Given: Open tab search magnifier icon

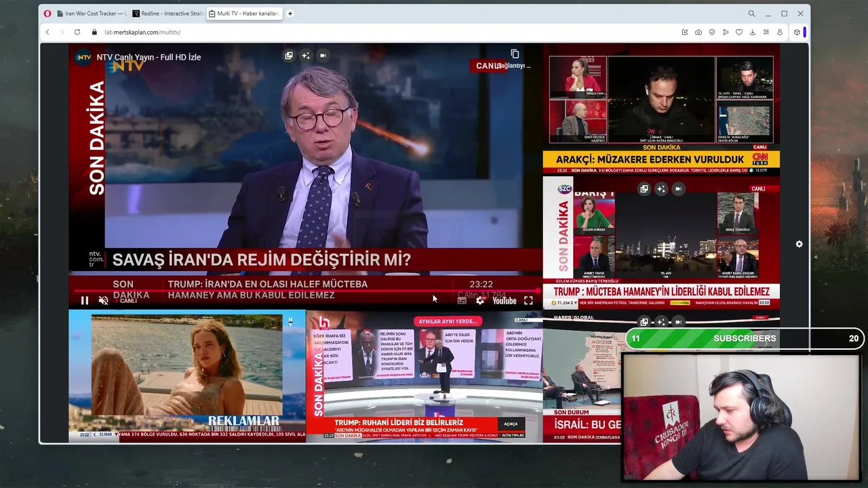Looking at the screenshot, I should [751, 14].
